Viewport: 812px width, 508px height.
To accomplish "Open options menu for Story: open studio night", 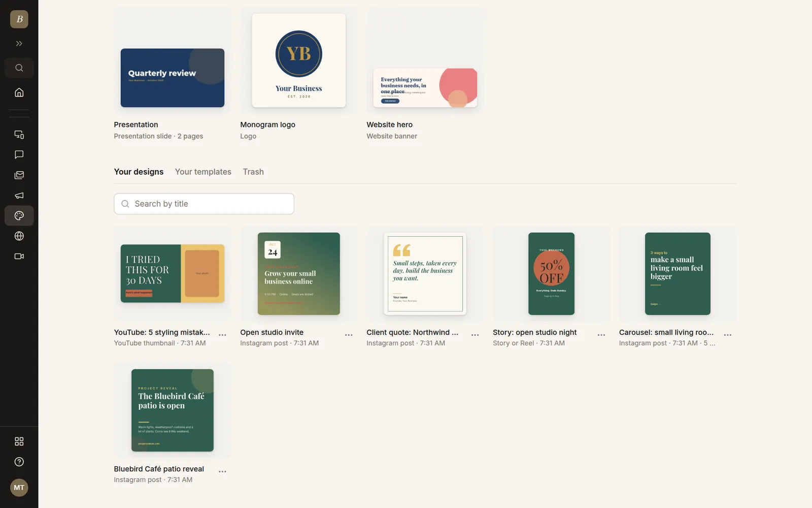I will (601, 335).
